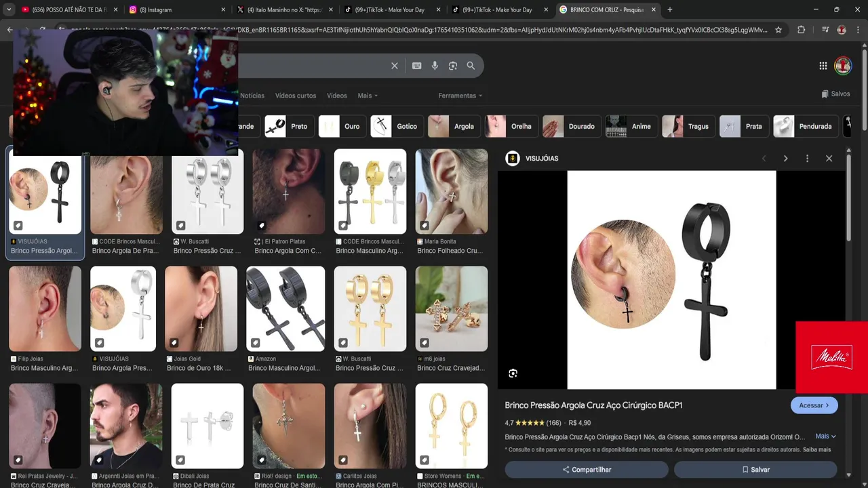Filter images by the Anime chip
Image resolution: width=868 pixels, height=488 pixels.
631,126
